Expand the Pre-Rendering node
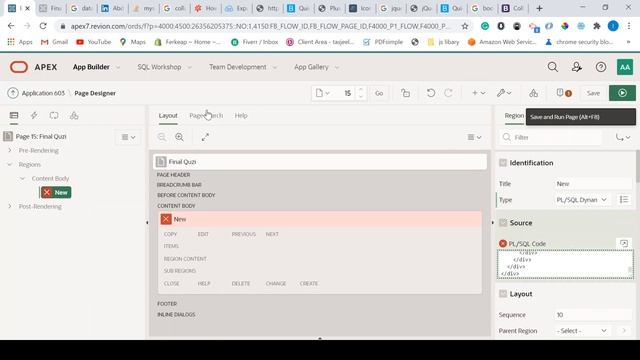The width and height of the screenshot is (640, 360). 10,150
